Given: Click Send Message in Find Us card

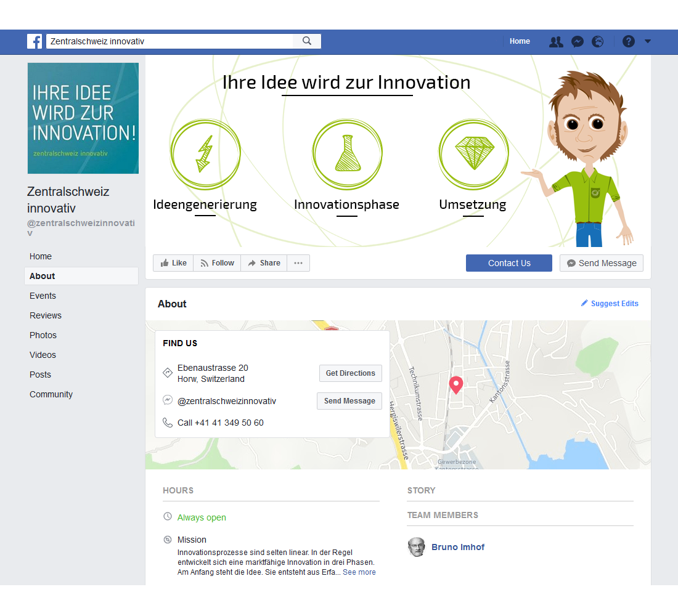Looking at the screenshot, I should (349, 401).
